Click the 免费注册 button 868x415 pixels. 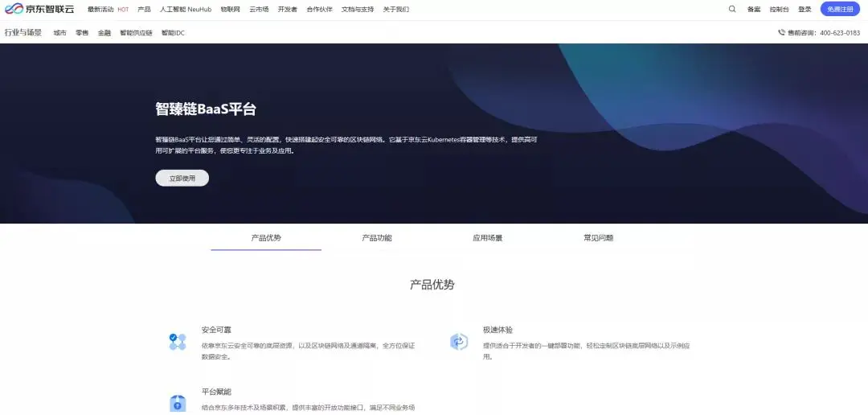pyautogui.click(x=840, y=9)
